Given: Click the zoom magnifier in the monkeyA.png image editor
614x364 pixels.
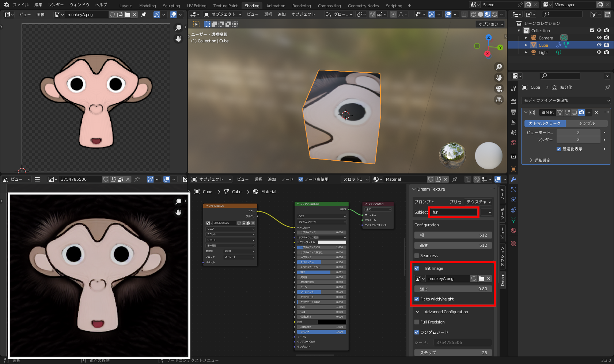Looking at the screenshot, I should click(x=178, y=28).
